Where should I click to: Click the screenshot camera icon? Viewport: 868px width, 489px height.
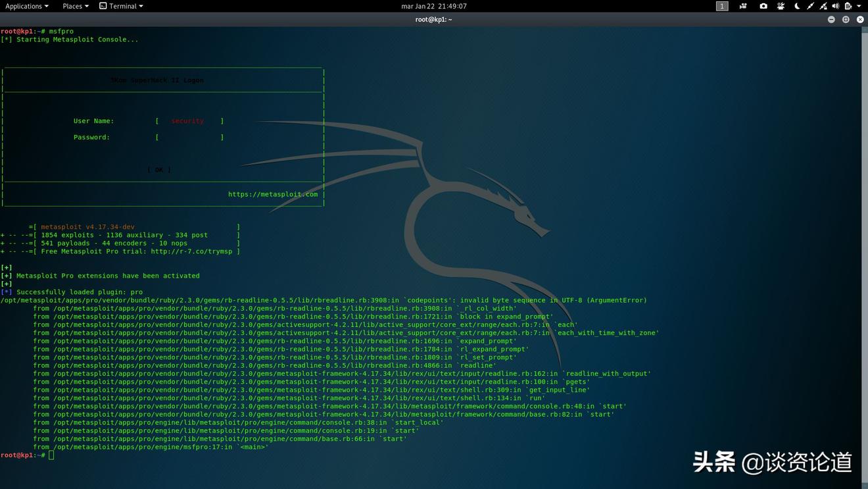point(763,6)
